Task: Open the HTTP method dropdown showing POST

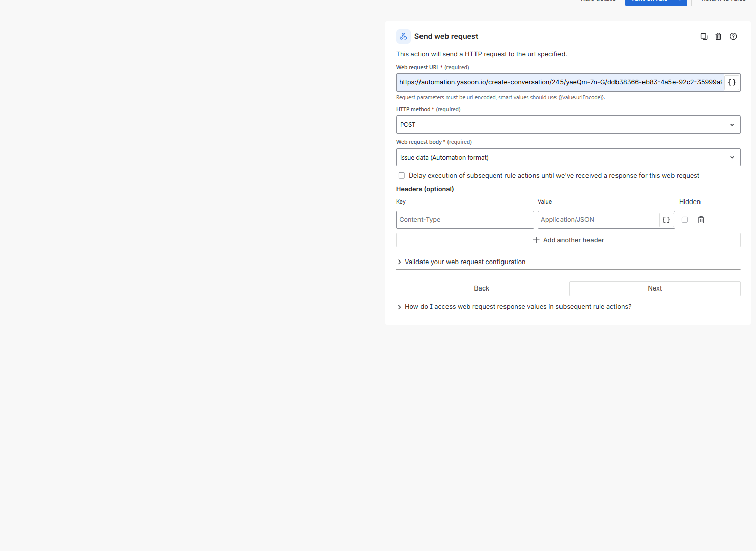Action: [x=568, y=125]
